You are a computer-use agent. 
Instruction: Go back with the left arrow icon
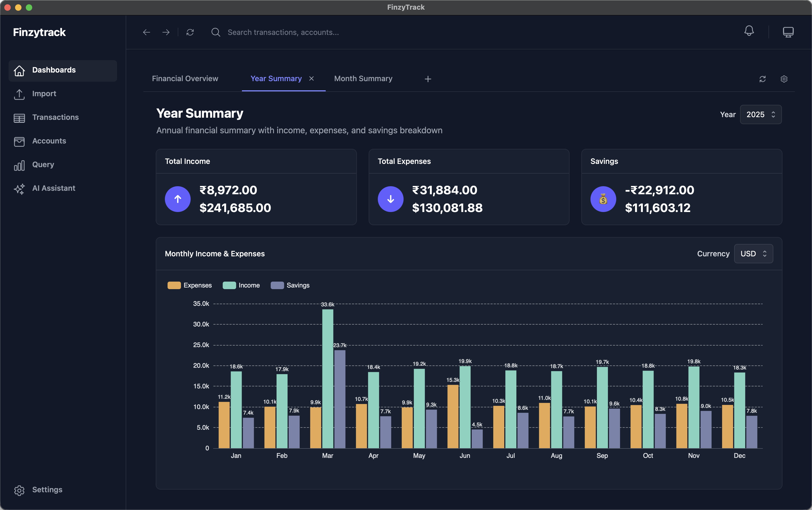(146, 33)
